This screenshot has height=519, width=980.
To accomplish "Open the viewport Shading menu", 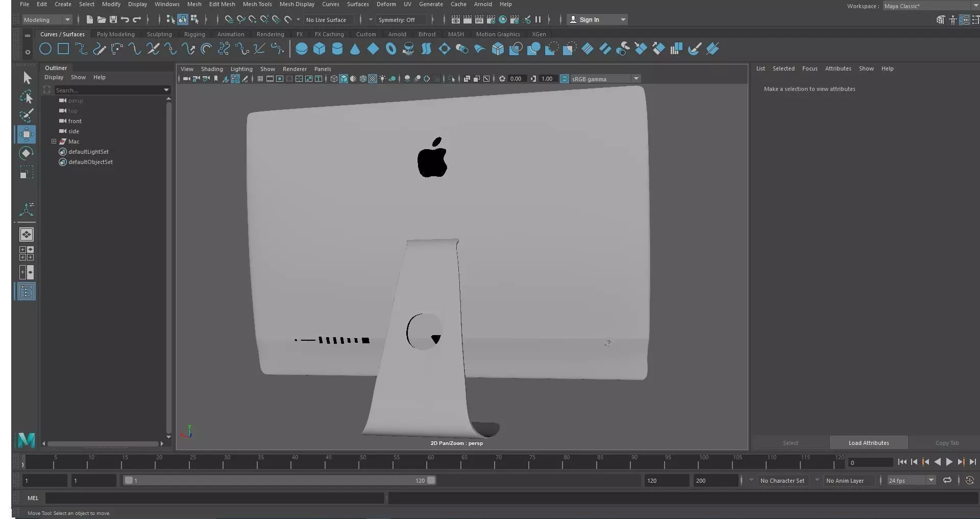I will click(x=212, y=69).
